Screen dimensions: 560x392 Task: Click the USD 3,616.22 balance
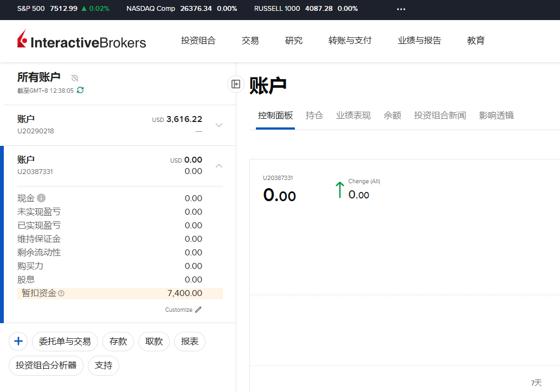(x=177, y=119)
